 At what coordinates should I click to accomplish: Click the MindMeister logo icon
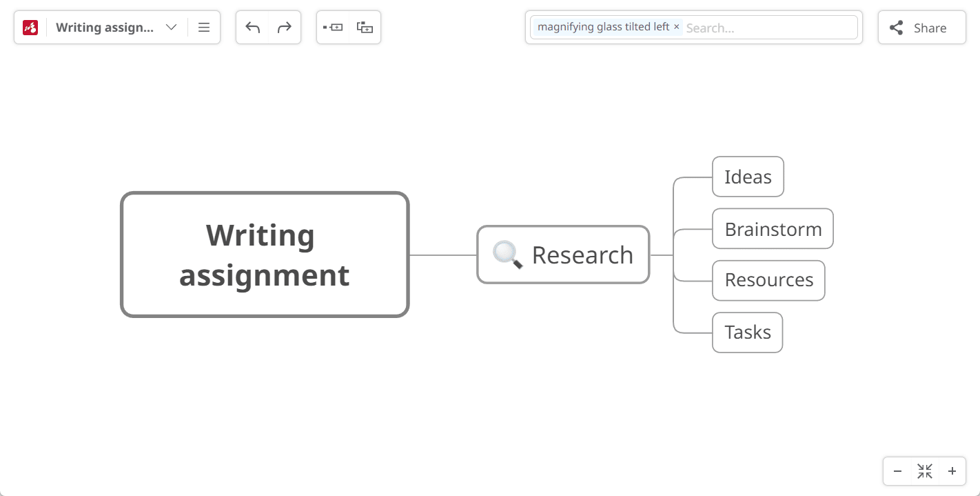pos(30,28)
